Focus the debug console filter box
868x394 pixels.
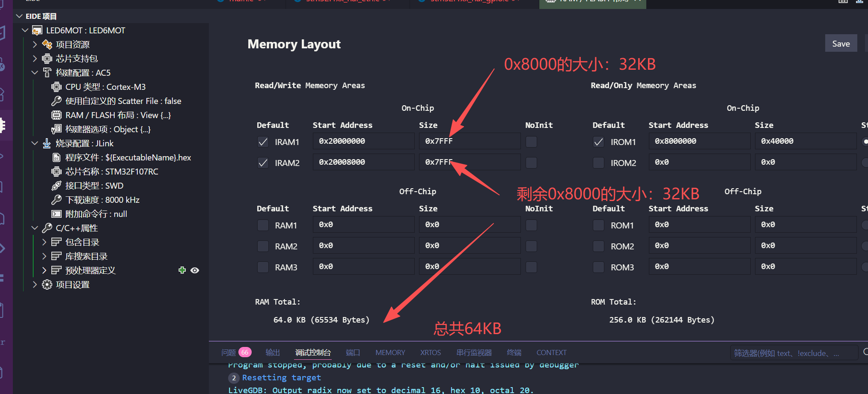(x=794, y=353)
